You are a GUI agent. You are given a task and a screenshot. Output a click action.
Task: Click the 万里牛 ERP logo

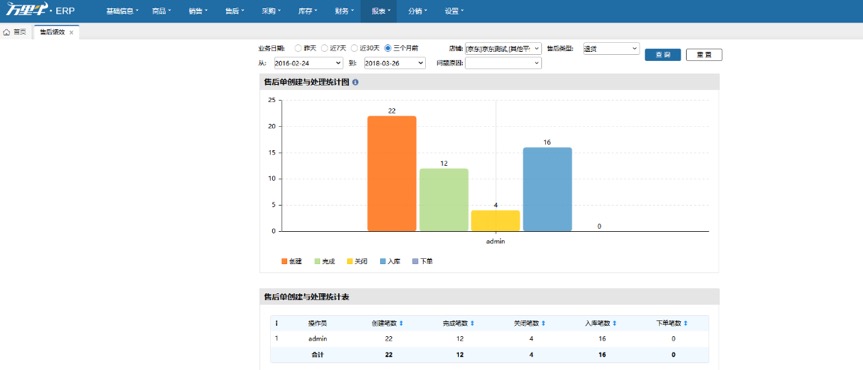coord(40,10)
